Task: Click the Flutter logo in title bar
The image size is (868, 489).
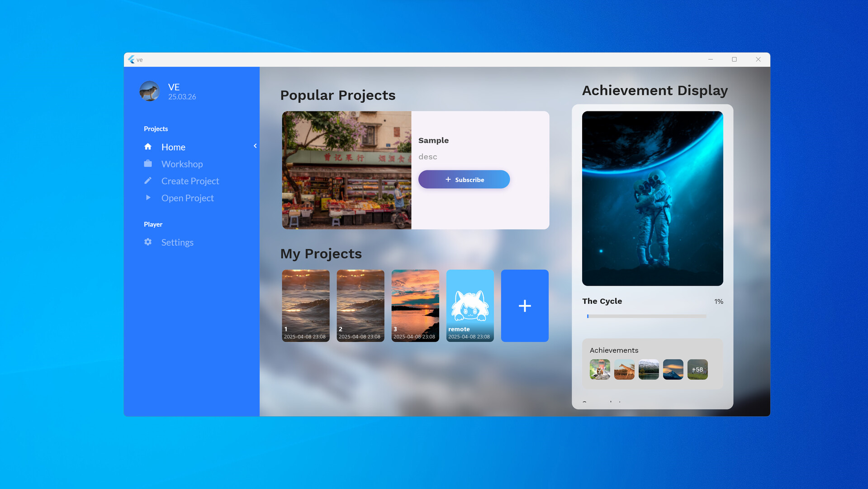Action: (131, 59)
